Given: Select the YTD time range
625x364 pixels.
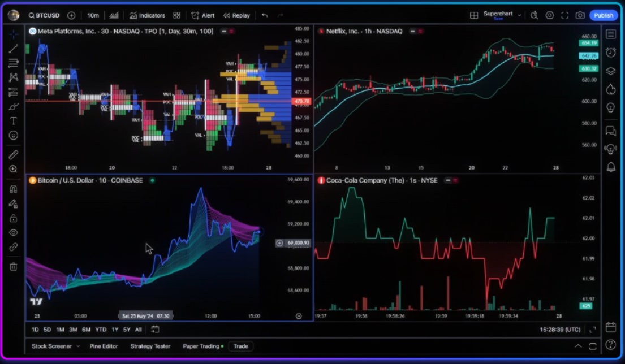Looking at the screenshot, I should pyautogui.click(x=101, y=329).
